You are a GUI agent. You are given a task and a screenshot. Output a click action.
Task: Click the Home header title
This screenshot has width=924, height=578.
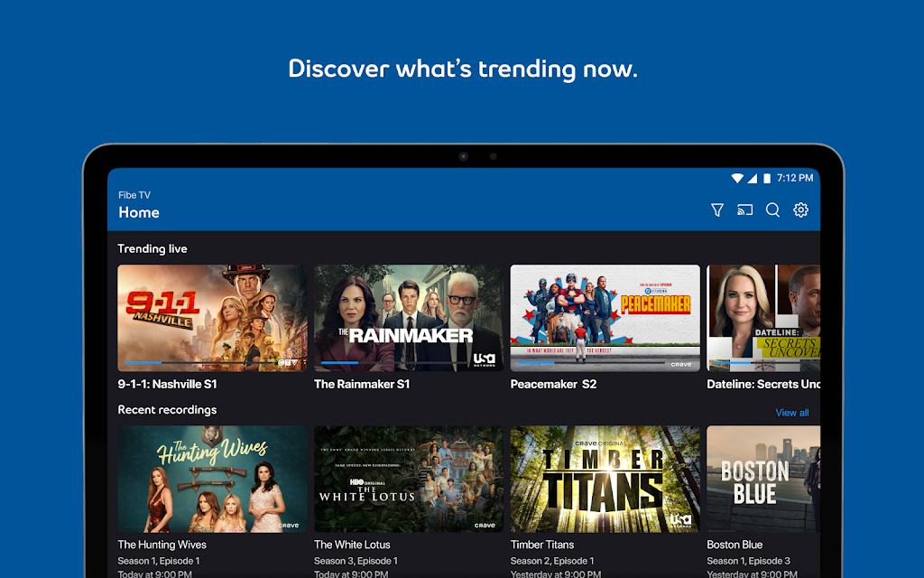tap(139, 213)
